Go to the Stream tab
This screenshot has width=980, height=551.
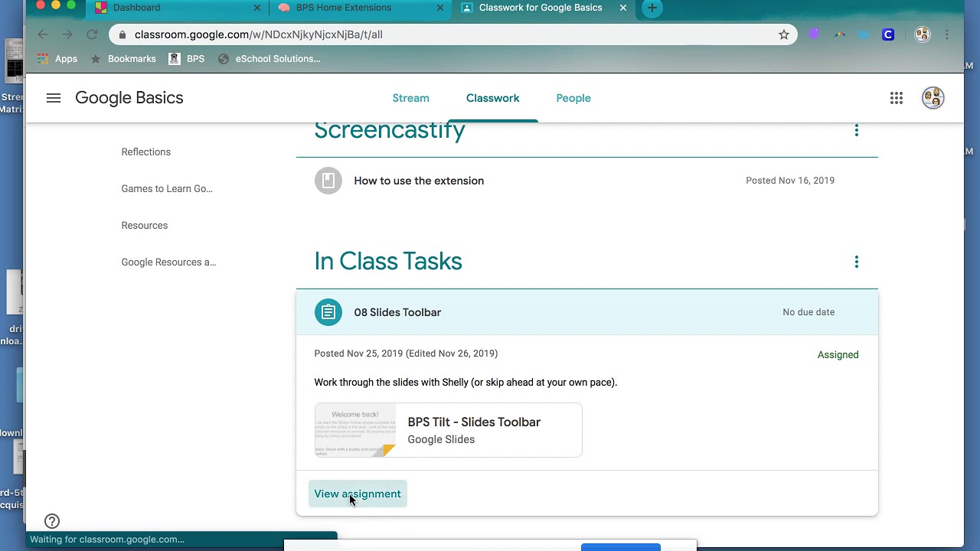[411, 98]
